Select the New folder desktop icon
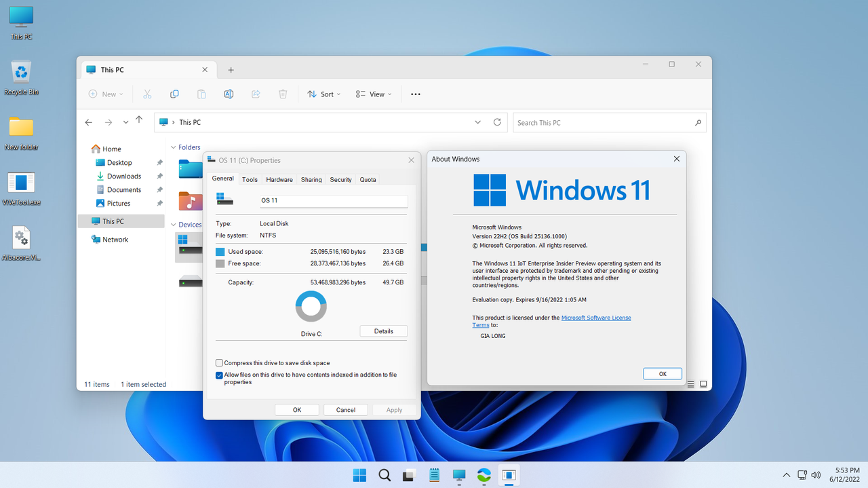The image size is (868, 488). [x=22, y=133]
